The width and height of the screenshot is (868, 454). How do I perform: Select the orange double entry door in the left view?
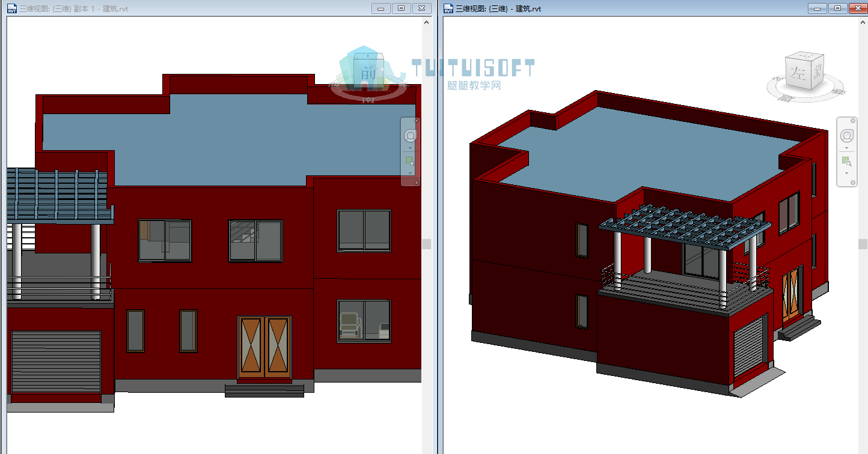coord(264,347)
